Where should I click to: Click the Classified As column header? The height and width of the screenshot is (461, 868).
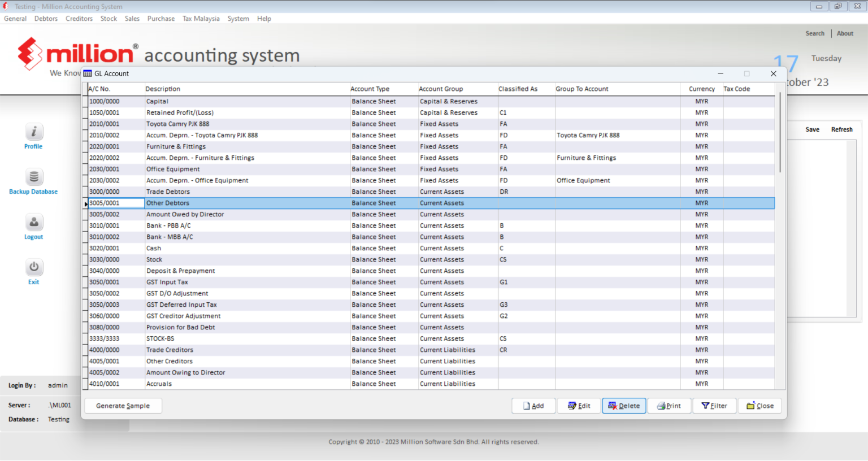[x=526, y=89]
